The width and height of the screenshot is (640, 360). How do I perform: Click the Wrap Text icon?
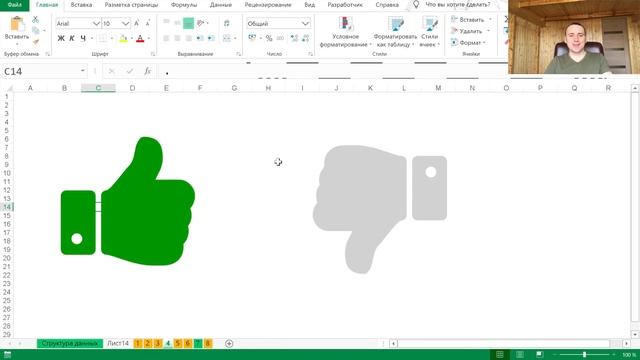(x=227, y=23)
